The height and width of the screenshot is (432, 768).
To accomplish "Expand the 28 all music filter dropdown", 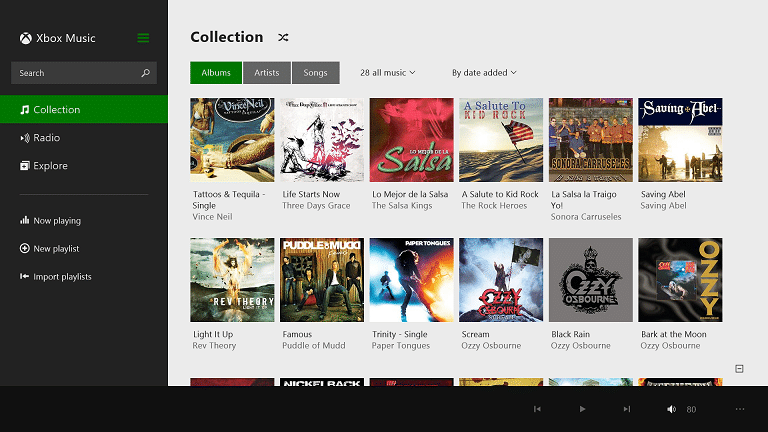I will coord(387,72).
